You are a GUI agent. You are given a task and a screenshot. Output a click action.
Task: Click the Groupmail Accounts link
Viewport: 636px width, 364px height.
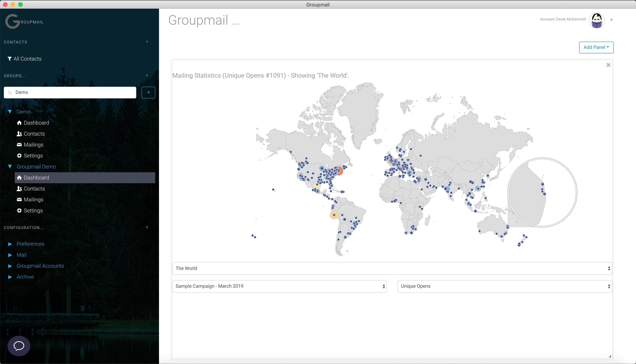tap(40, 266)
